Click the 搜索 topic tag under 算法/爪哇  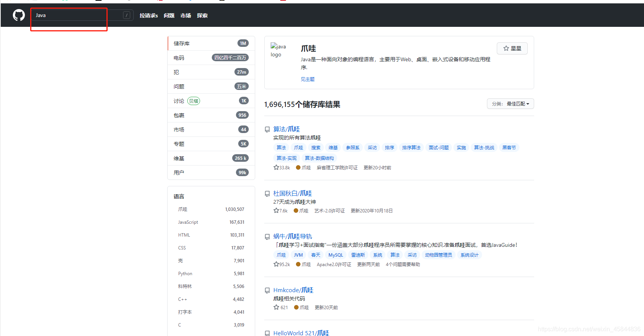tap(316, 148)
